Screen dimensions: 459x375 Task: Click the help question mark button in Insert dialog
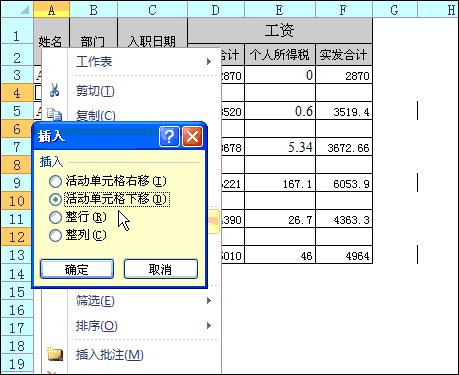[169, 136]
